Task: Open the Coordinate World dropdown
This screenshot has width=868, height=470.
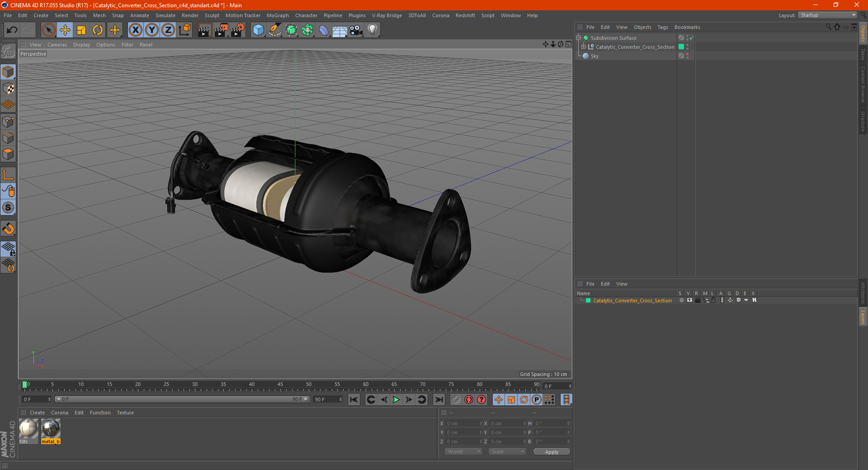Action: point(463,451)
